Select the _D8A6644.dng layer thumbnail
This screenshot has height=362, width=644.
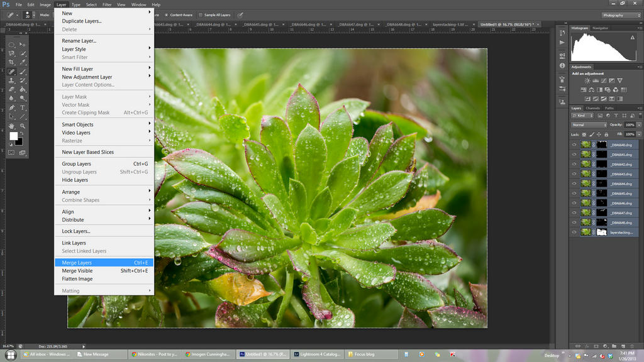[586, 184]
